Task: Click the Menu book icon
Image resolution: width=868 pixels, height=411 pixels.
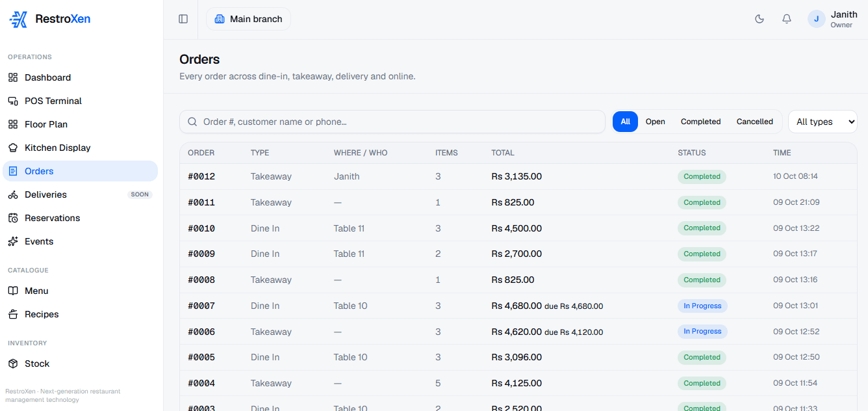Action: [x=13, y=291]
